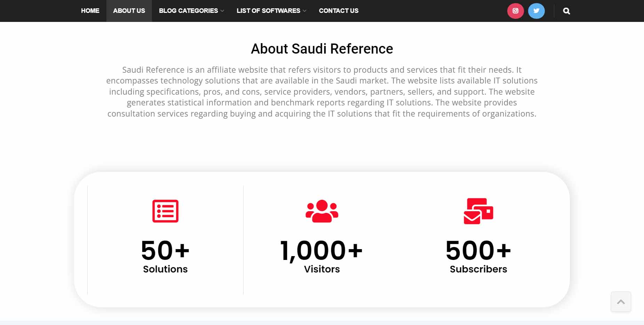Image resolution: width=644 pixels, height=325 pixels.
Task: Open the CONTACT US page
Action: point(339,11)
